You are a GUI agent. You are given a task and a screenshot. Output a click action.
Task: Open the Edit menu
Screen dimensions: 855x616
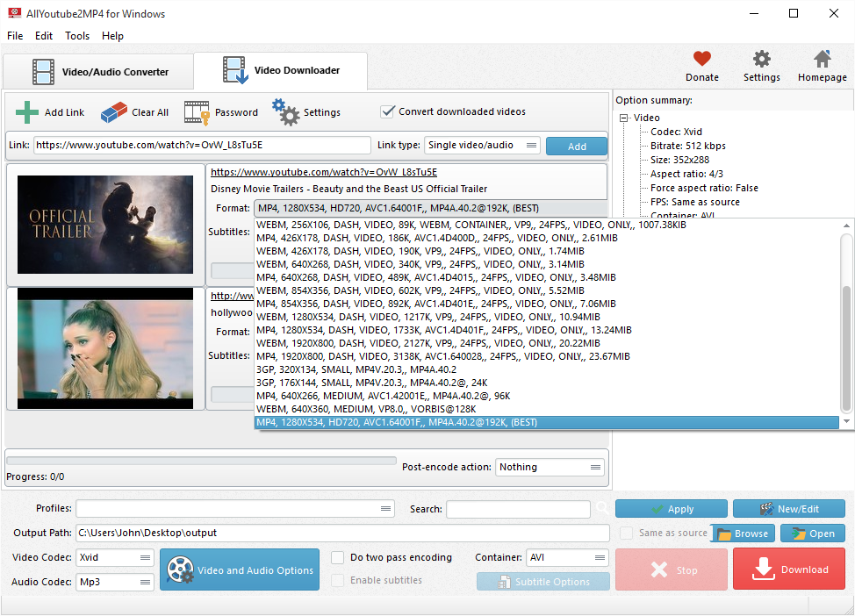coord(44,35)
